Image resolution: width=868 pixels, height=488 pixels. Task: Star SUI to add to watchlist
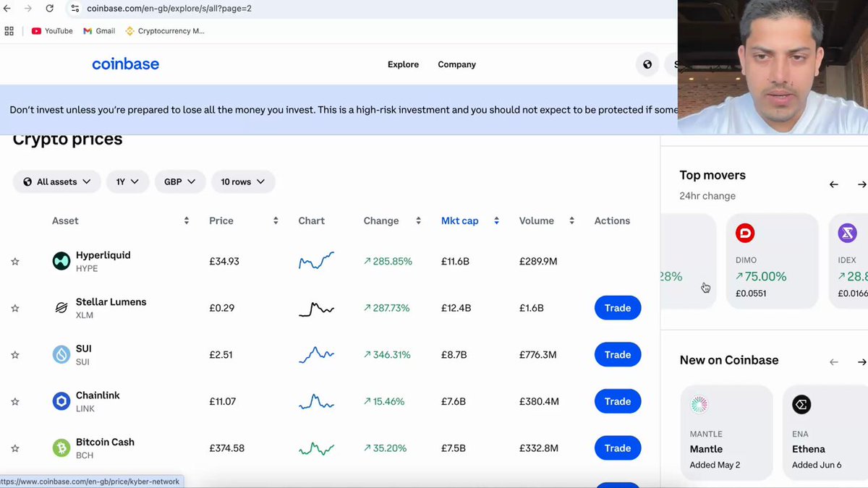(x=15, y=355)
